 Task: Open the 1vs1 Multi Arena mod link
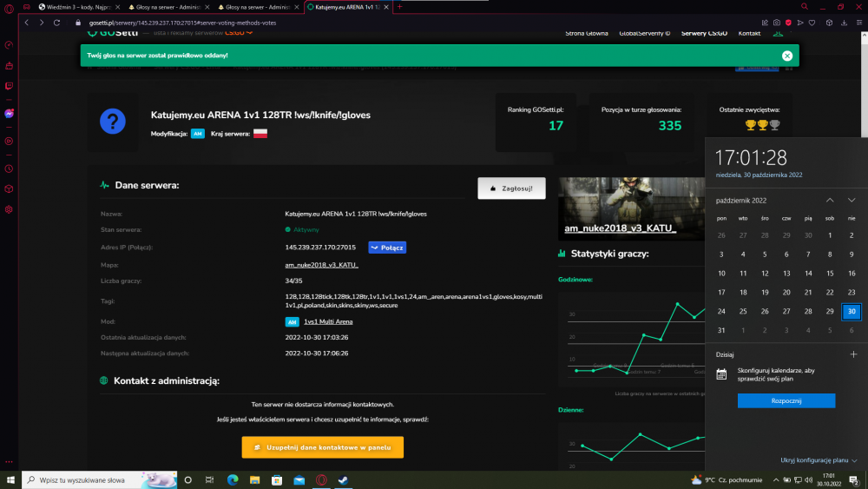pyautogui.click(x=328, y=321)
